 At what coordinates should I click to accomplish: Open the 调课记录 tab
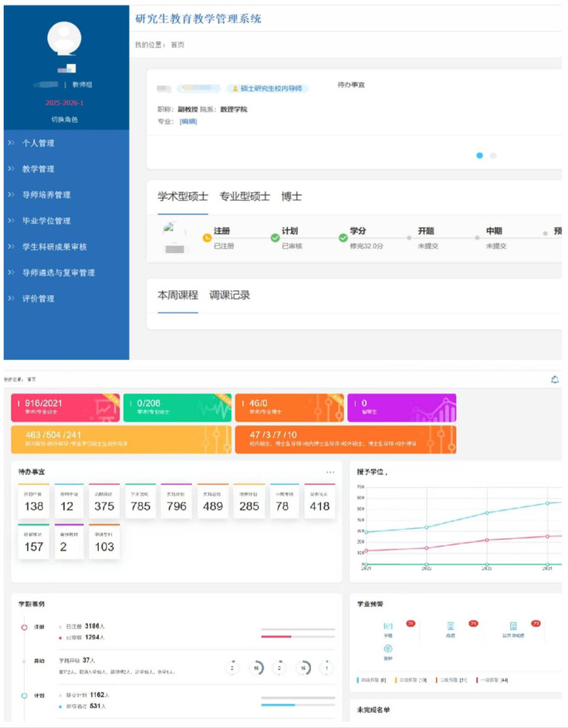(230, 295)
